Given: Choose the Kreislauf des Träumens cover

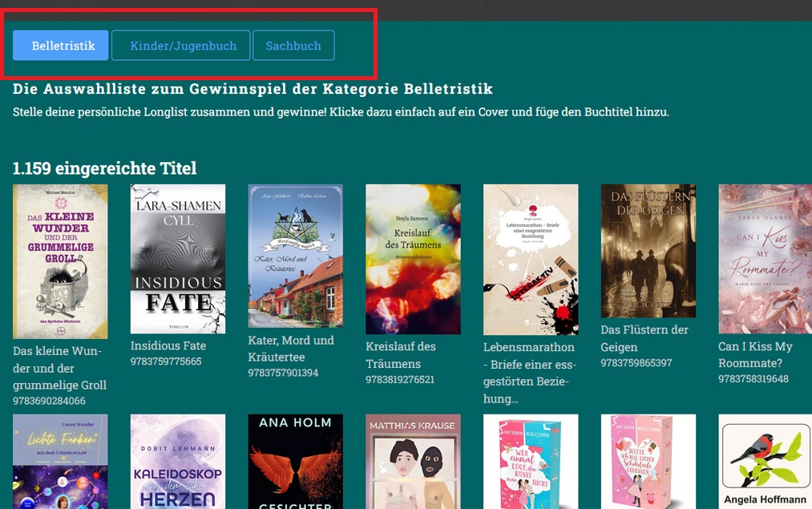Looking at the screenshot, I should (413, 260).
